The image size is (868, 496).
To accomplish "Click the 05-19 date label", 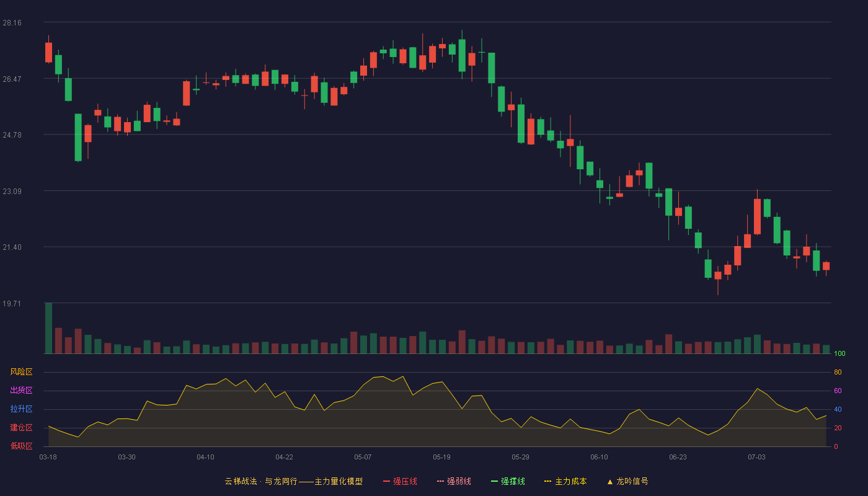I will pos(441,457).
